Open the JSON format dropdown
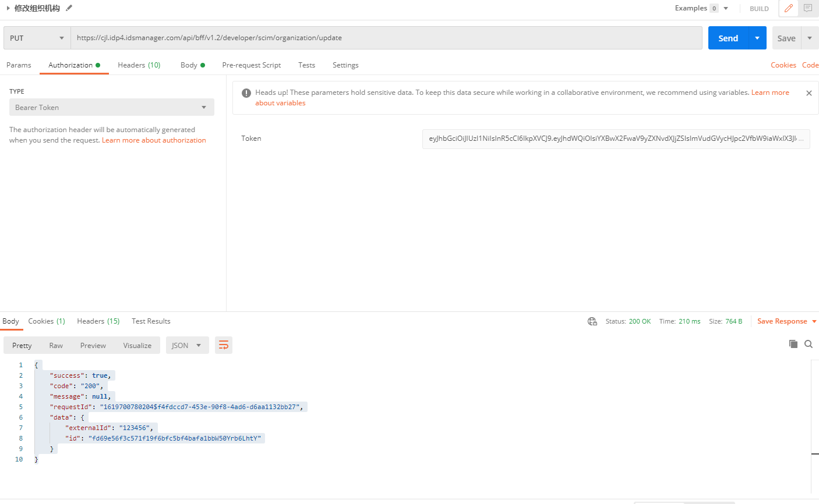This screenshot has width=819, height=504. click(187, 345)
